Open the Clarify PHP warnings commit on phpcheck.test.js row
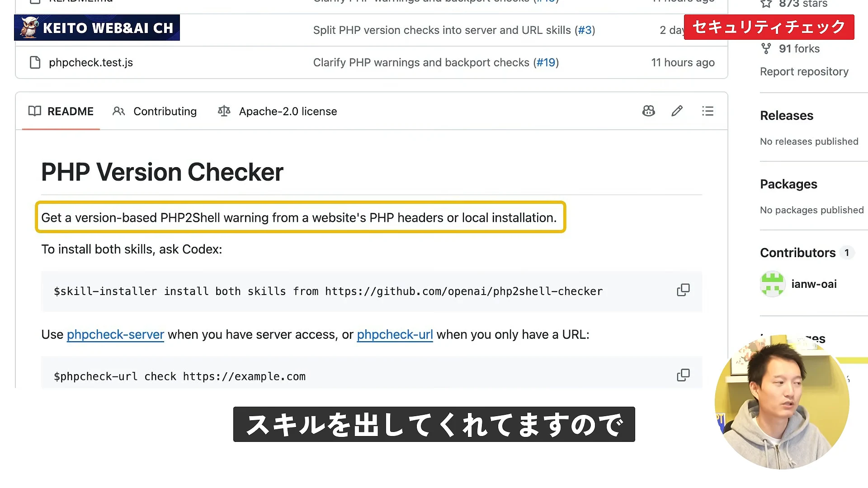 [421, 62]
